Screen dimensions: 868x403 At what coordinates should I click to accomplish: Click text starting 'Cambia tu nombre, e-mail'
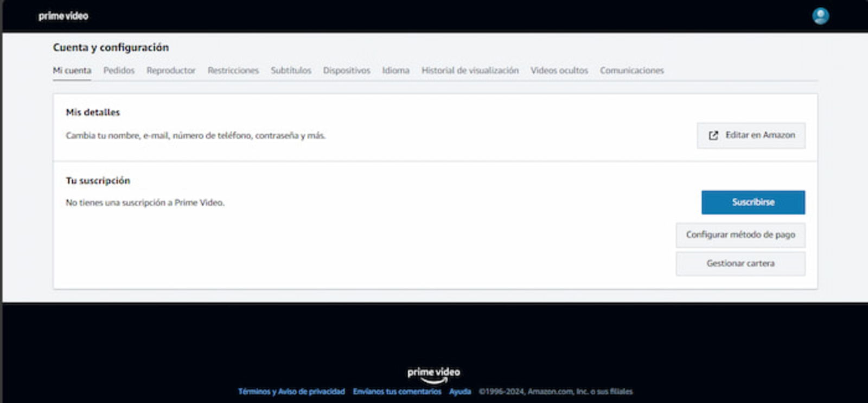pyautogui.click(x=196, y=135)
